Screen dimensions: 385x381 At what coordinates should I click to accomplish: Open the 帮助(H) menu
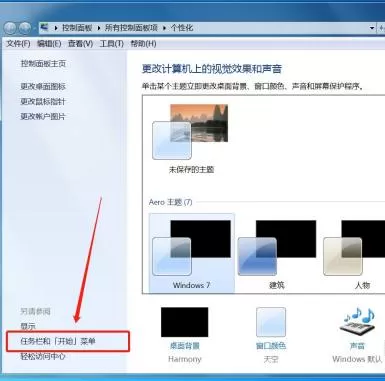[x=143, y=44]
